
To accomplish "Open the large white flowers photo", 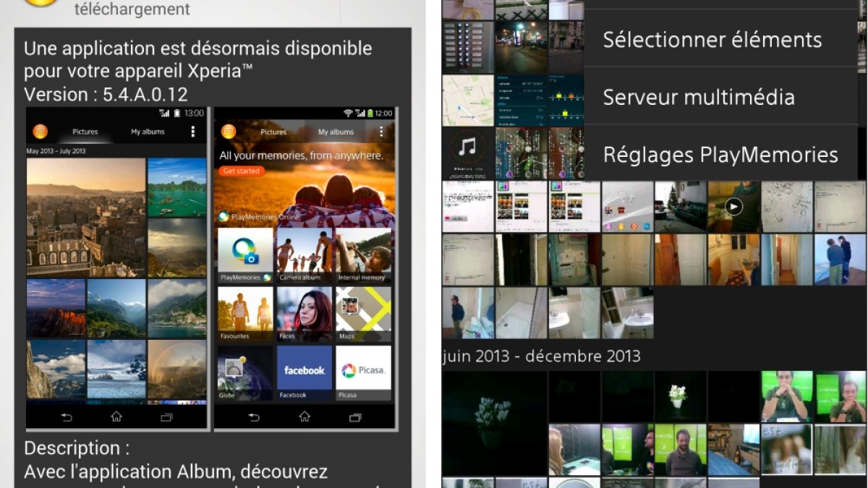I will (494, 421).
